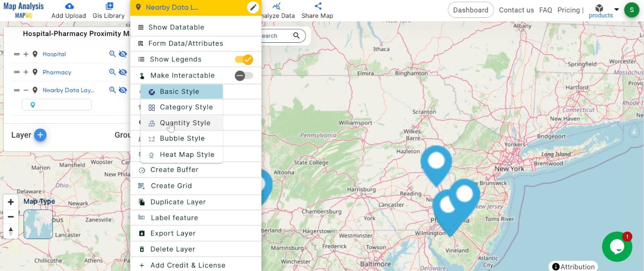Click the Attribution button
This screenshot has width=644, height=271.
pyautogui.click(x=573, y=266)
